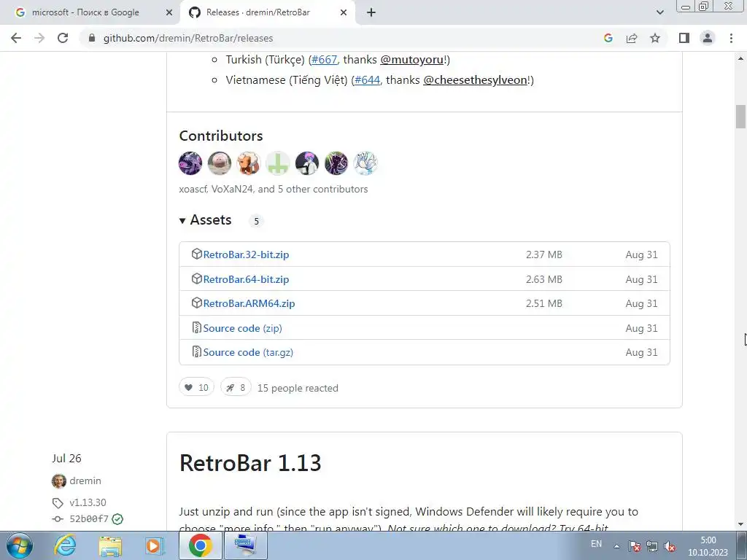Click the browser forward arrow

(x=39, y=38)
